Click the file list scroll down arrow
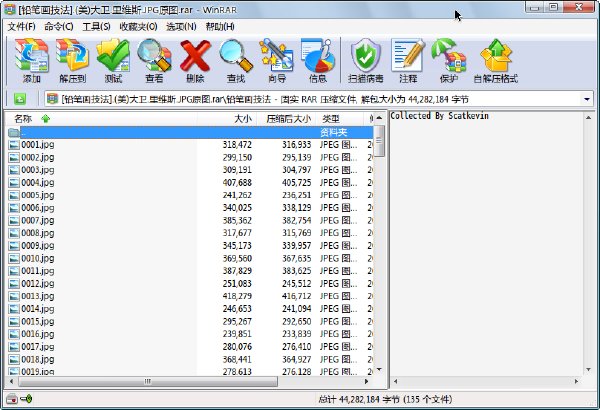This screenshot has width=600, height=410. click(379, 369)
